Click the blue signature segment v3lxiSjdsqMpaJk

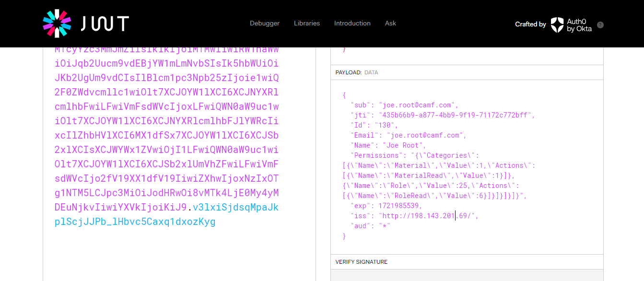pos(235,208)
